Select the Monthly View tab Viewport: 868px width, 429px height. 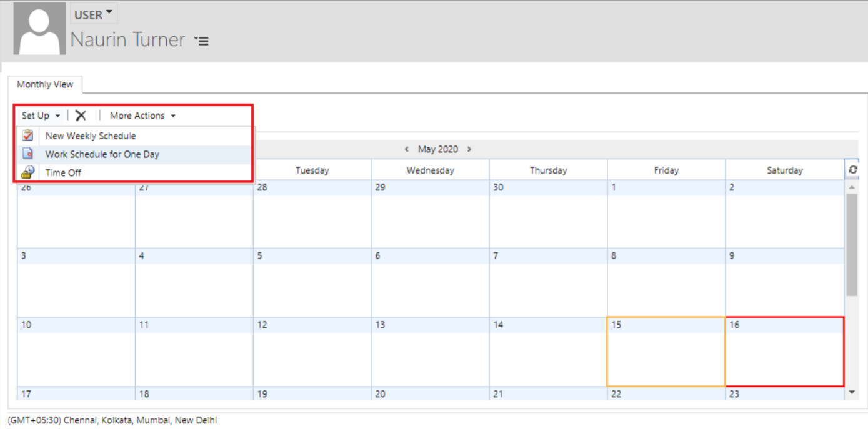[x=45, y=84]
